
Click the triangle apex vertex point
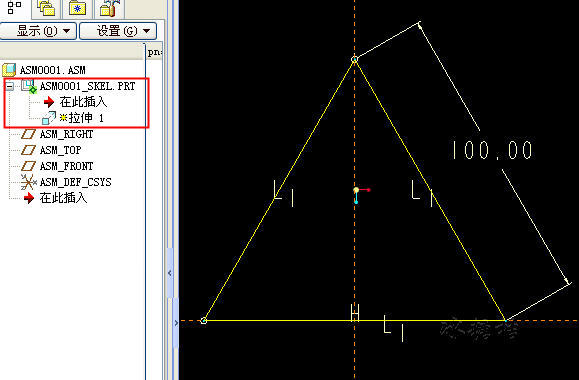click(x=354, y=59)
